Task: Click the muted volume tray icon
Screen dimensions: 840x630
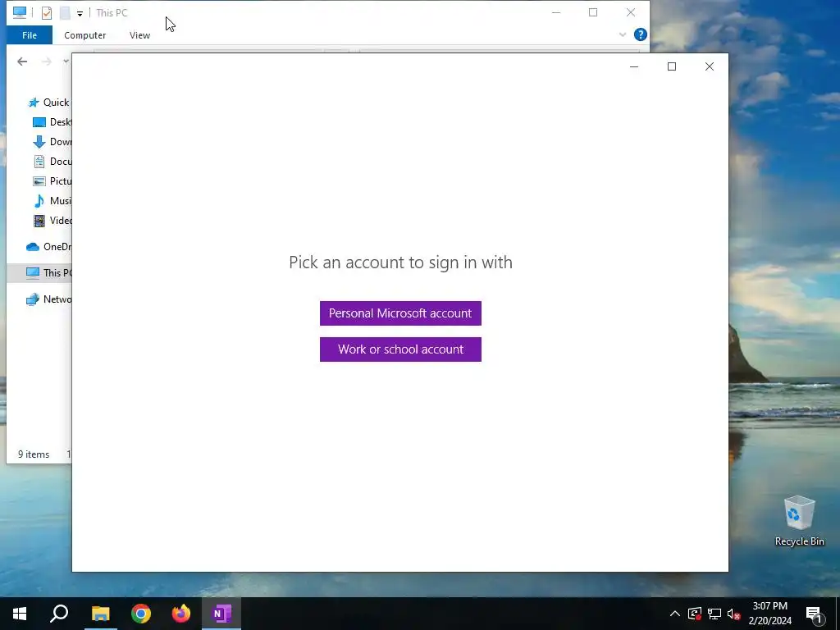Action: coord(734,614)
